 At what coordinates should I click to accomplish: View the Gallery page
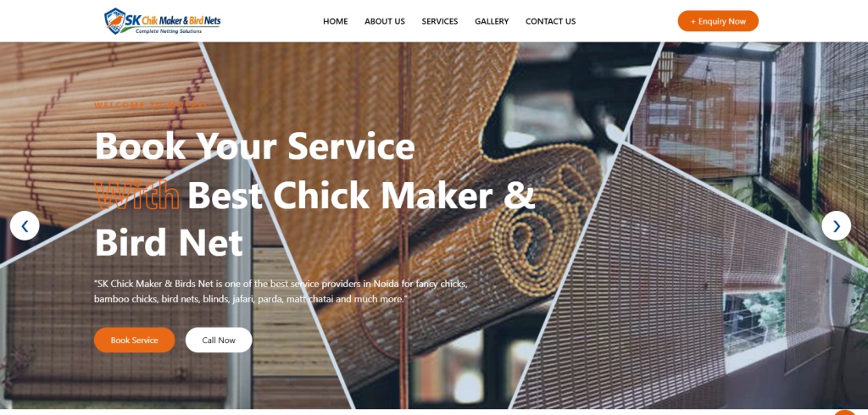(x=492, y=21)
